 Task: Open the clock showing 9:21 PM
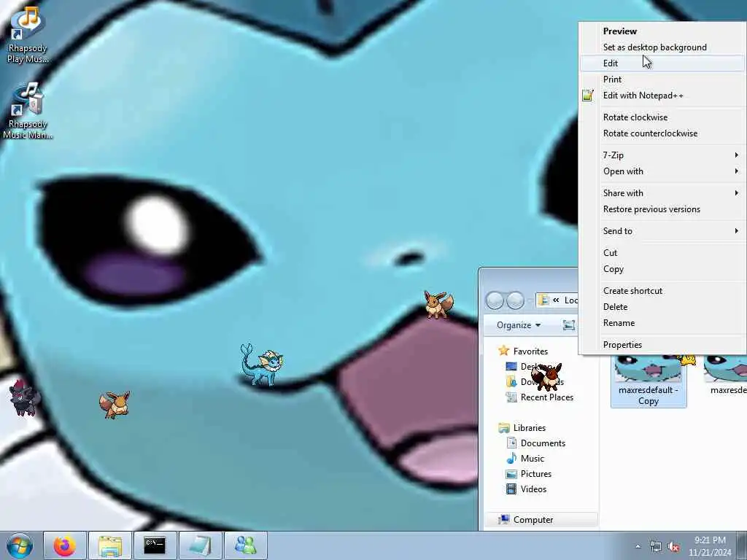(x=710, y=546)
